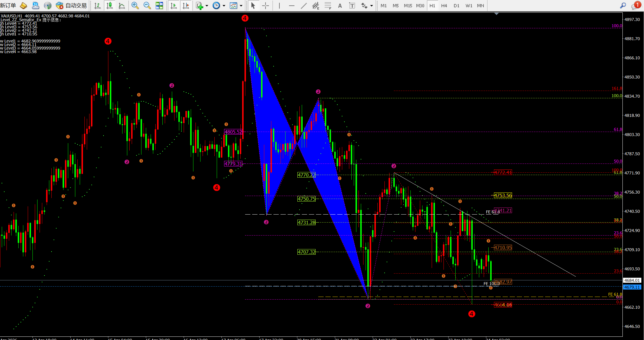Expand the chart templates dropdown arrow
The width and height of the screenshot is (644, 340).
(241, 6)
